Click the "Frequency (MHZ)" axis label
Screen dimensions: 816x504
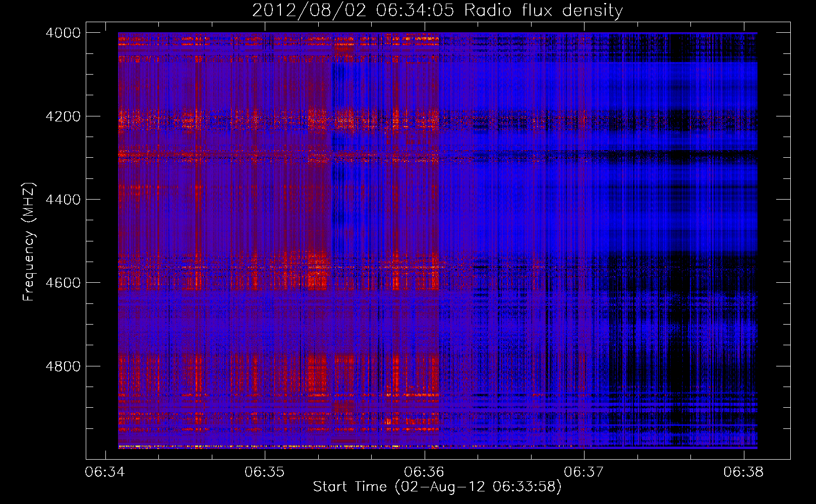point(29,242)
